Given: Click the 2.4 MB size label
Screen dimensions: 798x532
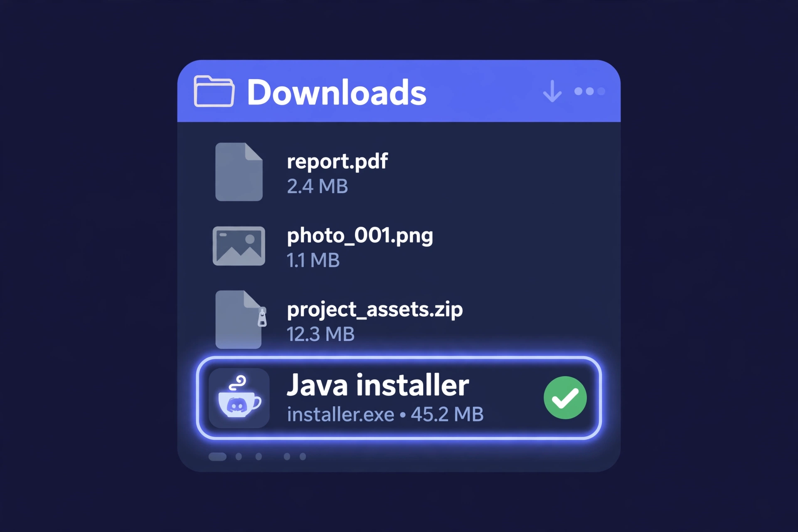Looking at the screenshot, I should (317, 186).
